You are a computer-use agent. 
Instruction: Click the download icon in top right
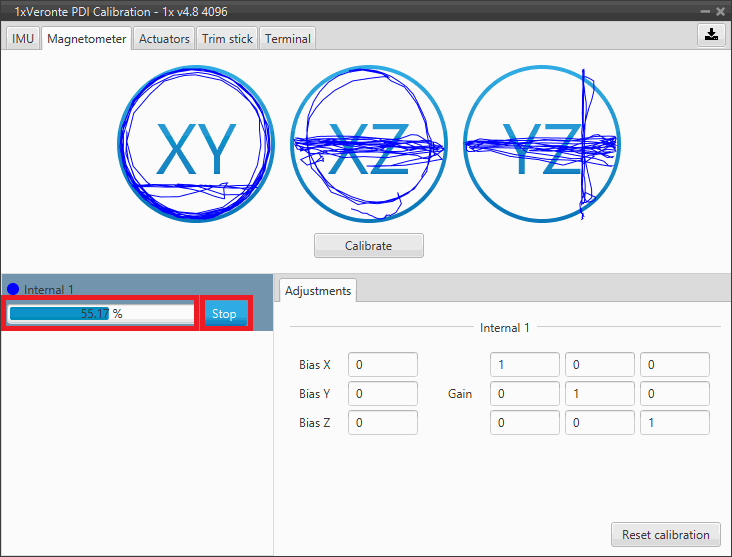coord(710,35)
